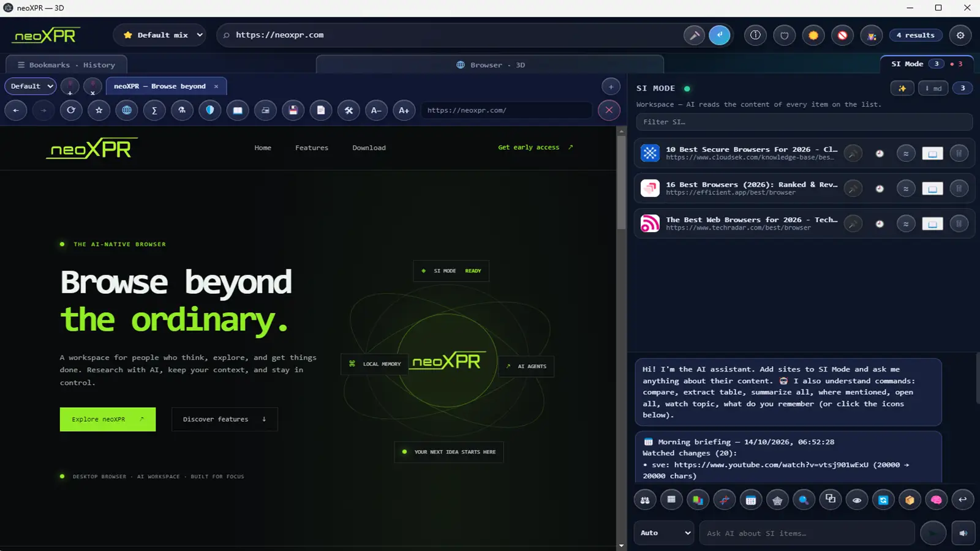Click the return arrow icon in the SI toolbar
The image size is (980, 551).
pyautogui.click(x=963, y=500)
